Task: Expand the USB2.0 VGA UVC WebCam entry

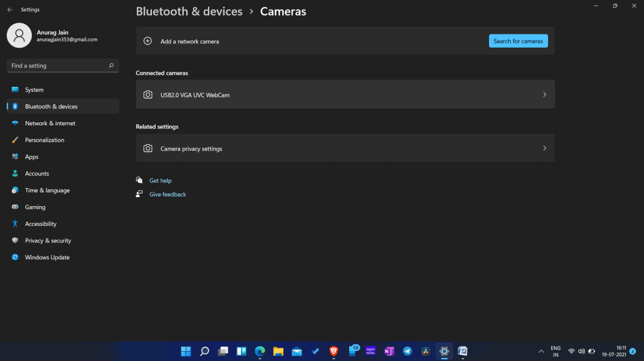Action: coord(544,94)
